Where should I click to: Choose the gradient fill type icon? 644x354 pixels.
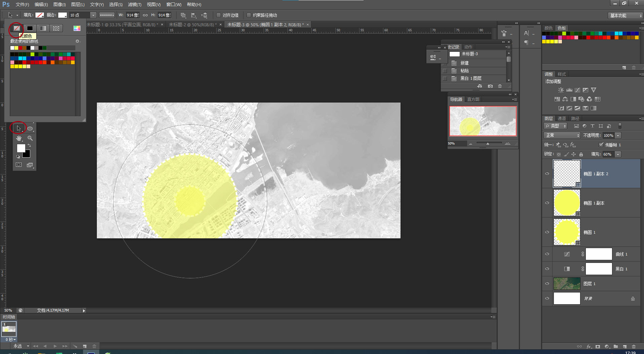(43, 28)
